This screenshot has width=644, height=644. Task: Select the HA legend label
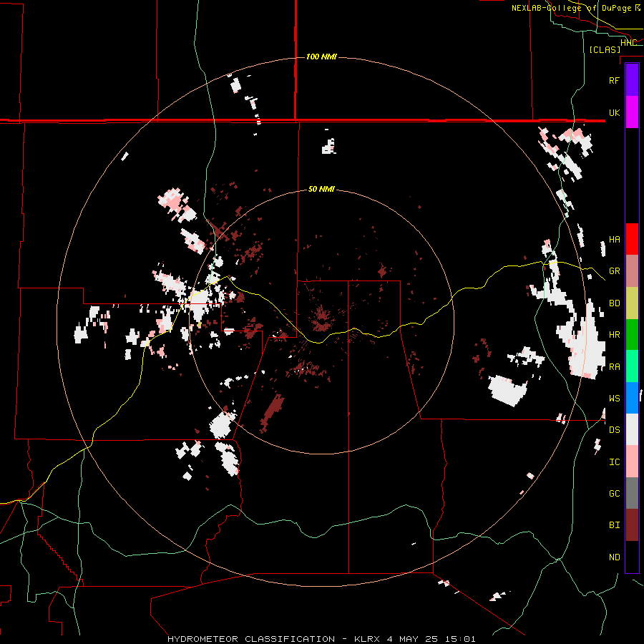614,240
